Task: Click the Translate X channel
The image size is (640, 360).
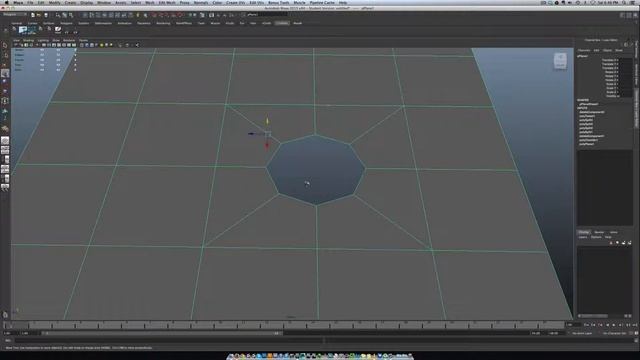Action: pos(611,60)
